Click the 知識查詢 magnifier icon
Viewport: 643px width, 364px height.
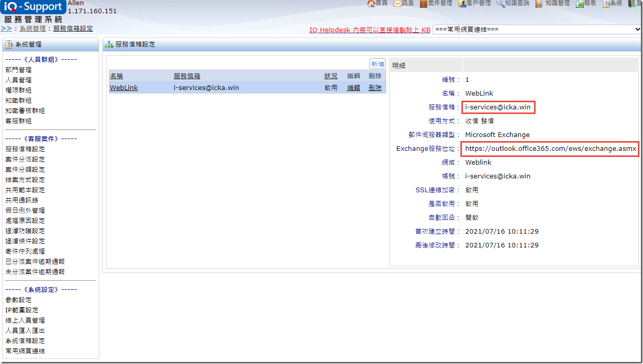click(x=500, y=4)
